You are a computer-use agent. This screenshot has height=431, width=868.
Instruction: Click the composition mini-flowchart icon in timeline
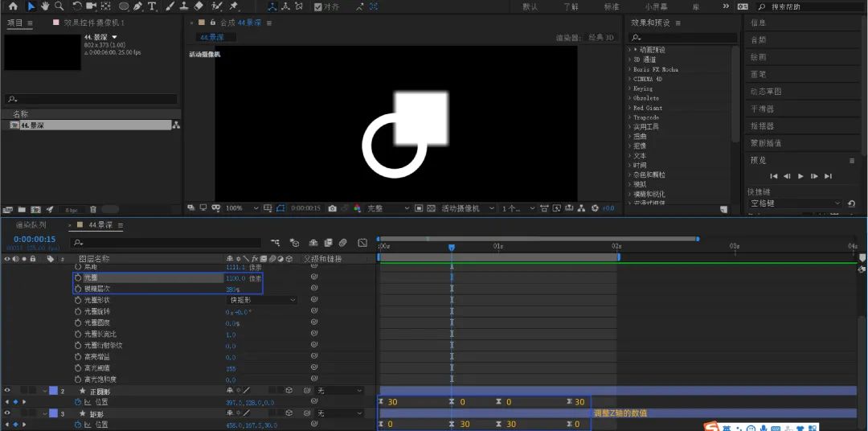[x=275, y=243]
